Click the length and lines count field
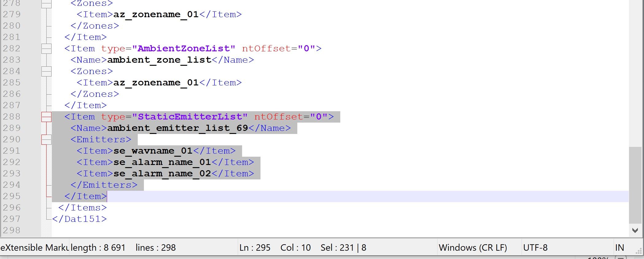This screenshot has width=644, height=259. [x=123, y=248]
